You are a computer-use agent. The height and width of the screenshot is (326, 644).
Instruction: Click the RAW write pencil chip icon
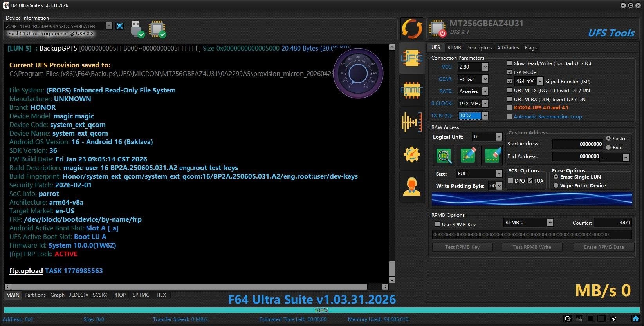coord(468,155)
